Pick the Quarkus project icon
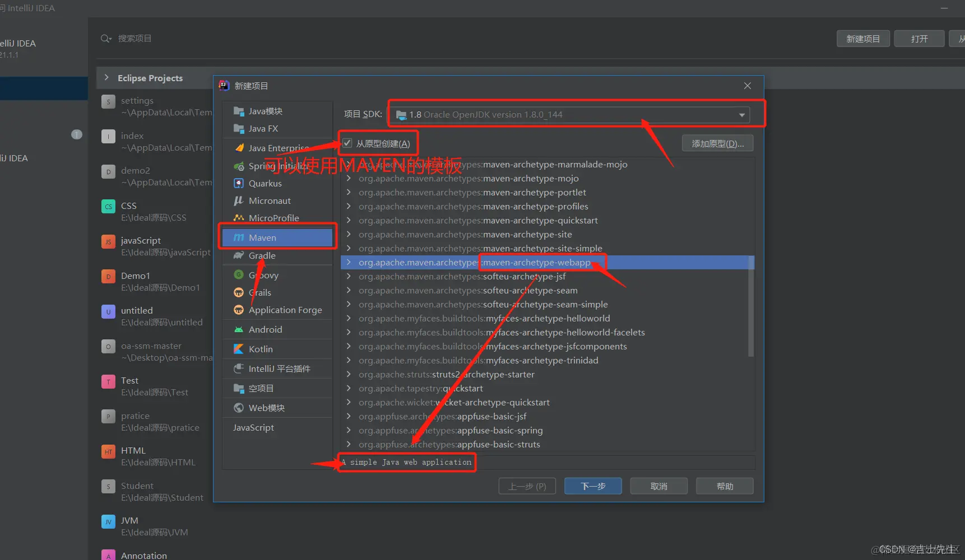This screenshot has width=965, height=560. click(239, 183)
